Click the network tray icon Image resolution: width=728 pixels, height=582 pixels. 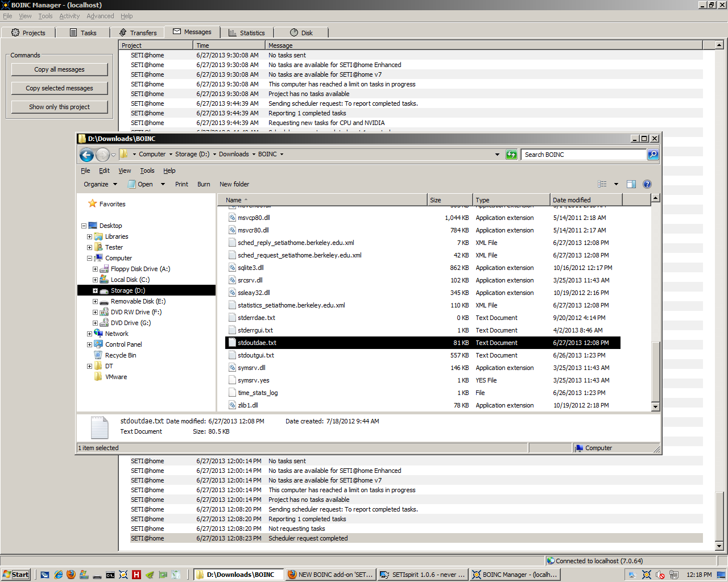(x=674, y=575)
